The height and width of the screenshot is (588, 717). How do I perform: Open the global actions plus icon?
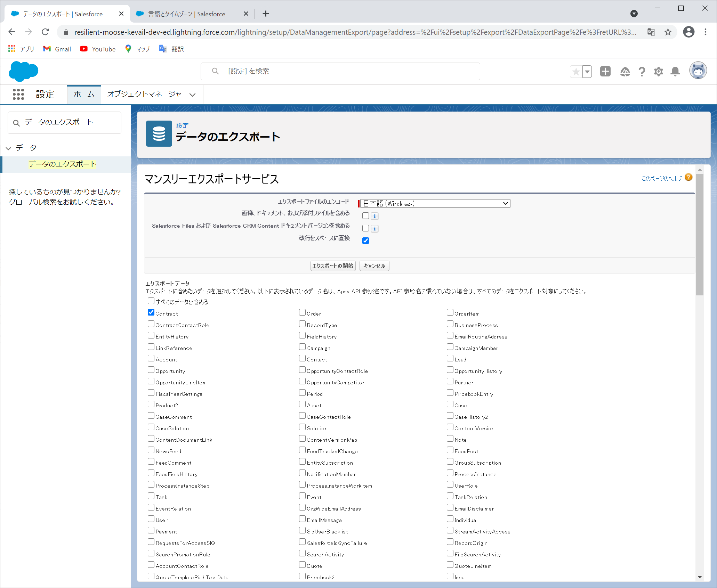(605, 72)
